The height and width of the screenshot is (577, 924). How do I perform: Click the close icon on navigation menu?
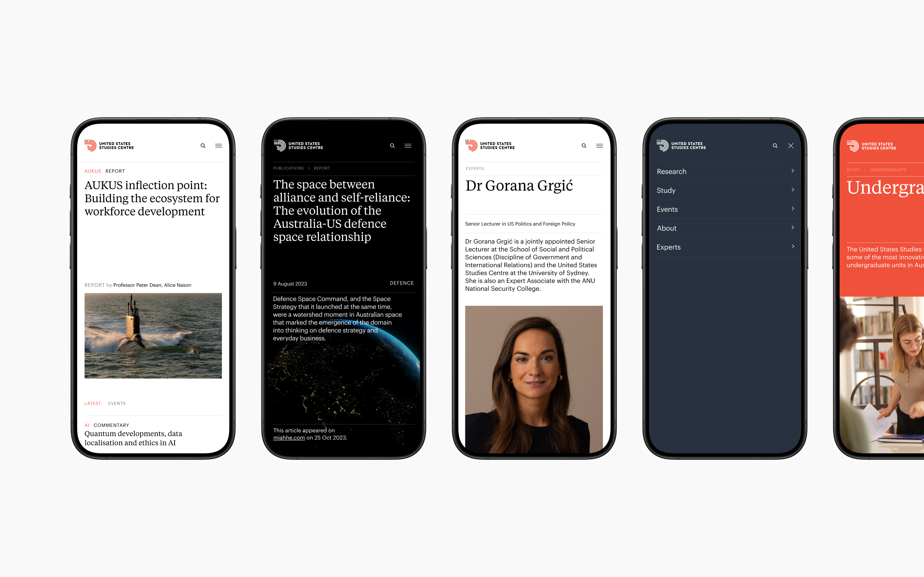pos(791,146)
